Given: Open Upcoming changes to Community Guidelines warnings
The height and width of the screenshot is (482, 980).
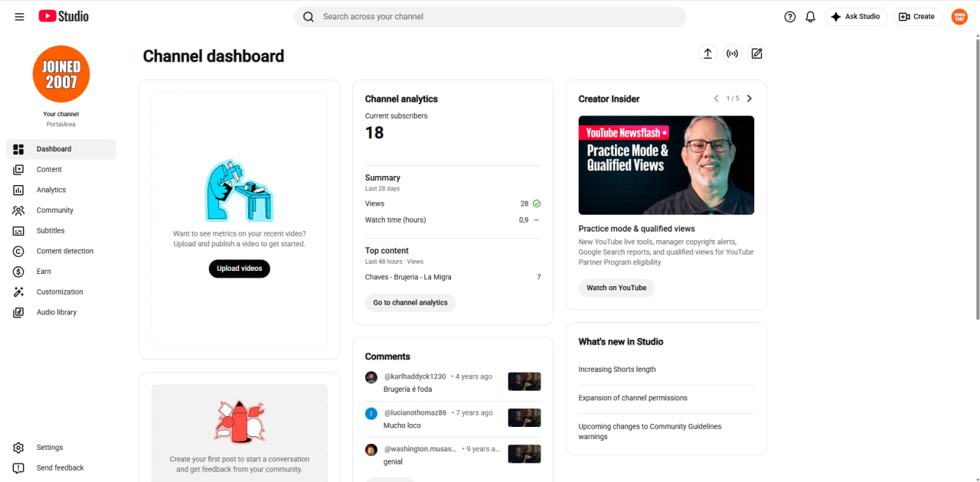Looking at the screenshot, I should pyautogui.click(x=650, y=432).
